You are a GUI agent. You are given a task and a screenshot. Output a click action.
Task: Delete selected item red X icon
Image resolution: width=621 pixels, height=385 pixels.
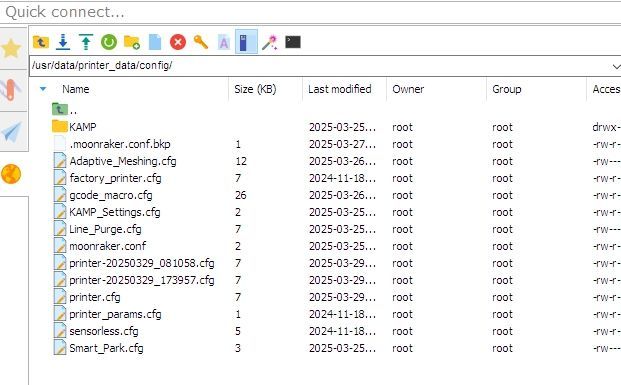coord(178,42)
